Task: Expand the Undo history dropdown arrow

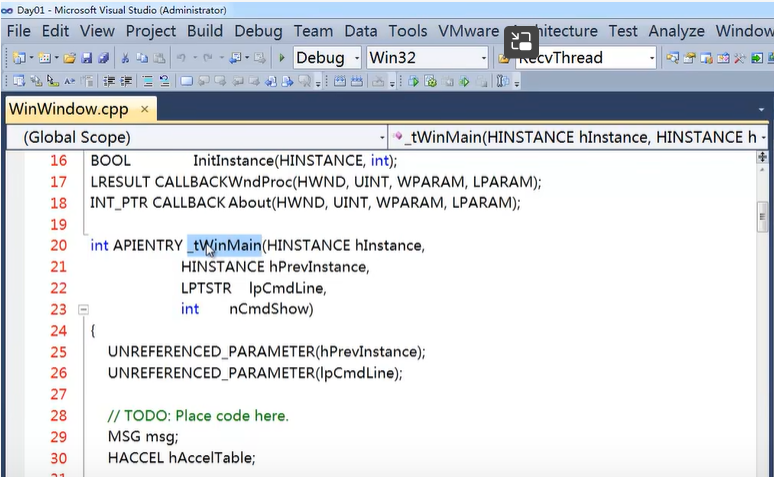Action: 194,58
